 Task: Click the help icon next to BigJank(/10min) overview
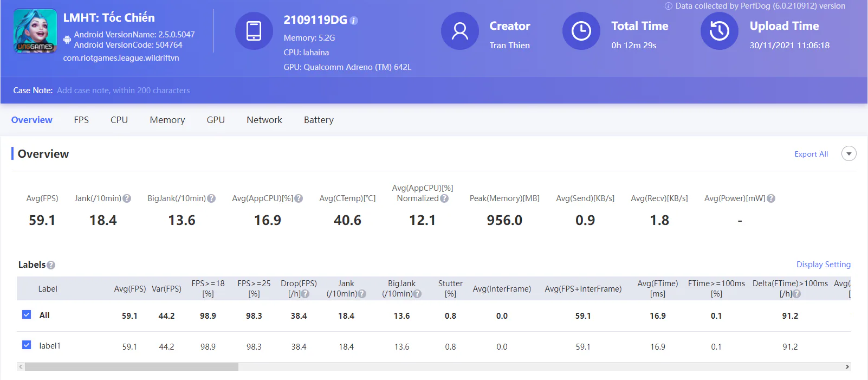[x=211, y=198]
